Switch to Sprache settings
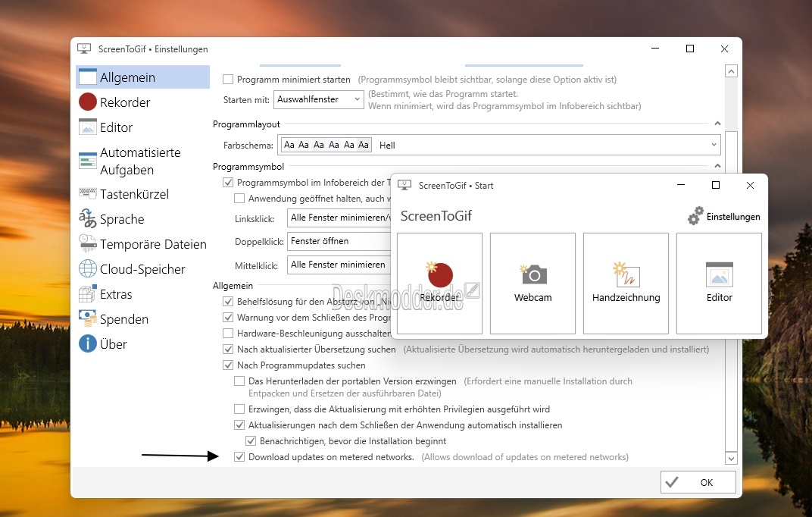The height and width of the screenshot is (517, 812). [142, 218]
